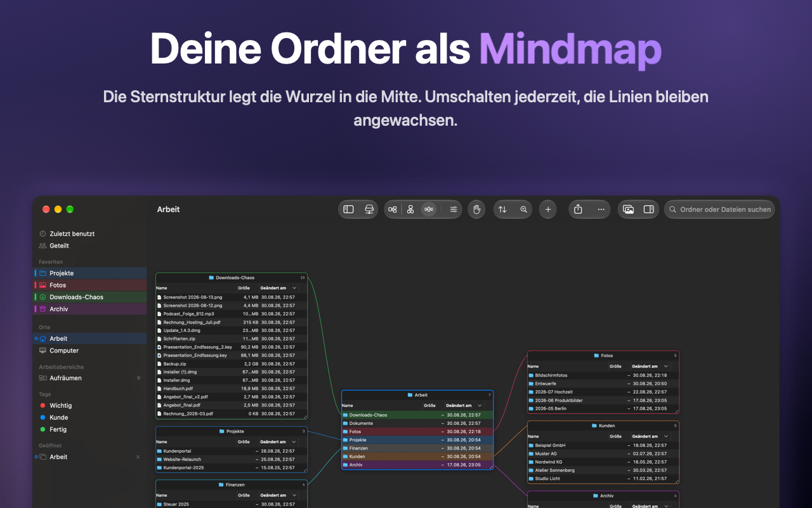812x508 pixels.
Task: Sort Kunden panel by 'Größe' column
Action: [x=615, y=436]
